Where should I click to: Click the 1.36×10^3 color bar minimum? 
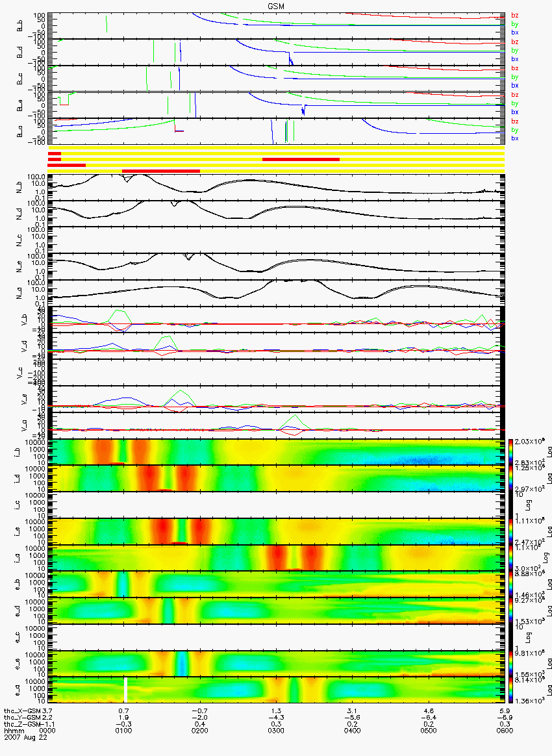click(529, 701)
